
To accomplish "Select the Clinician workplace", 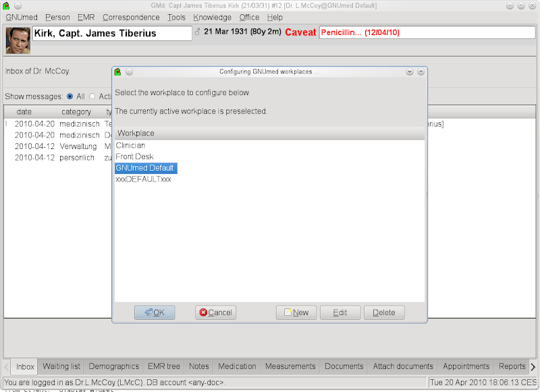I will [130, 145].
